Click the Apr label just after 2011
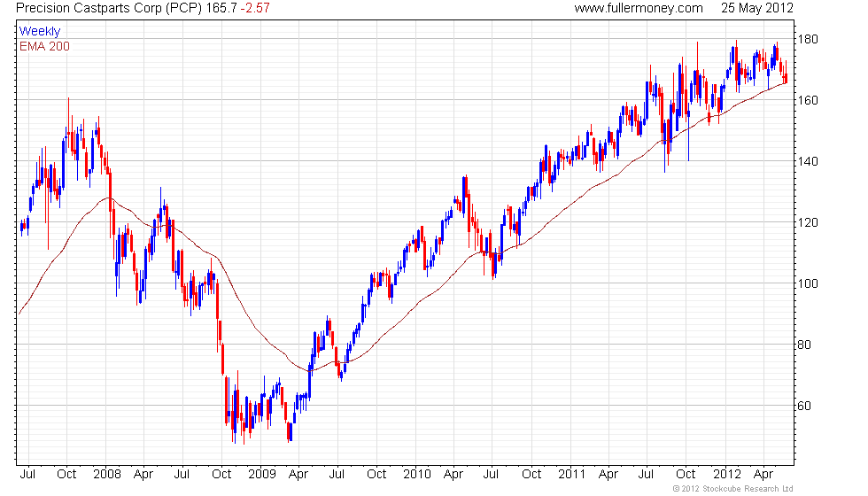 click(608, 475)
